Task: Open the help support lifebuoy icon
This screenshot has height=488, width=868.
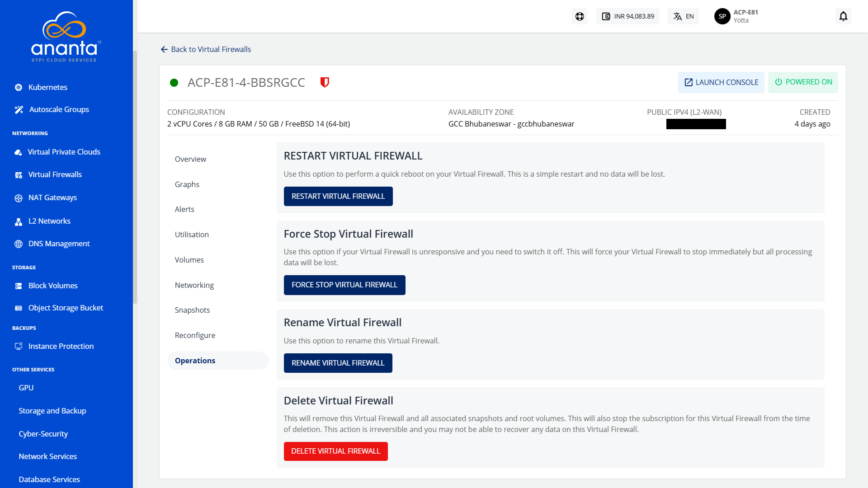Action: [579, 16]
